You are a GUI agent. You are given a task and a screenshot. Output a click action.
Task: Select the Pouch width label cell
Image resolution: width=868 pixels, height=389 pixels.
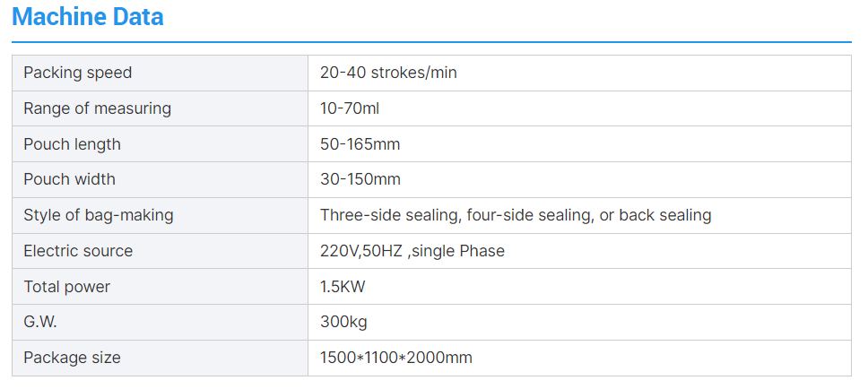(69, 179)
